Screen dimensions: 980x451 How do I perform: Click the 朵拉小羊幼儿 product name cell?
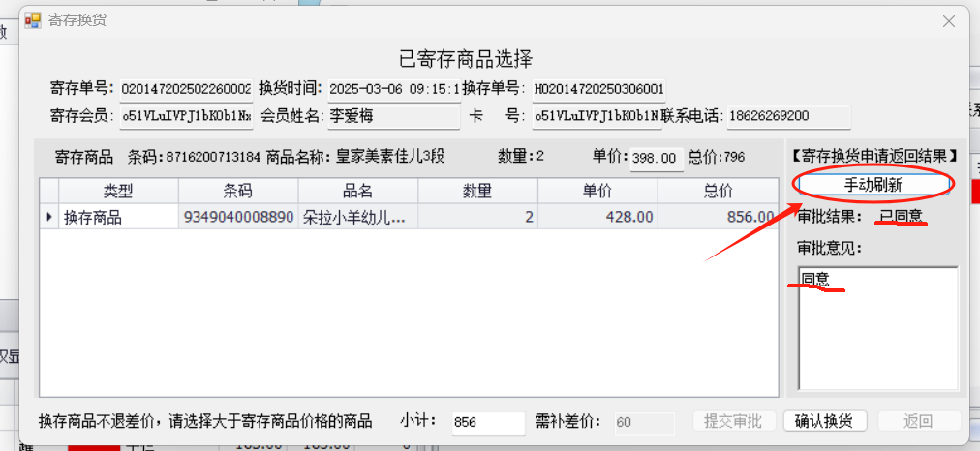click(358, 217)
